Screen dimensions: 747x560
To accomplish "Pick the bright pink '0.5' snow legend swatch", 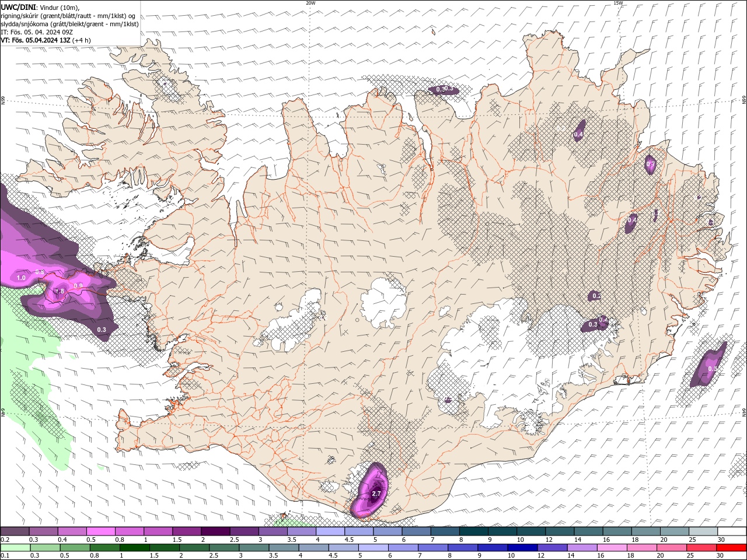I will (100, 531).
